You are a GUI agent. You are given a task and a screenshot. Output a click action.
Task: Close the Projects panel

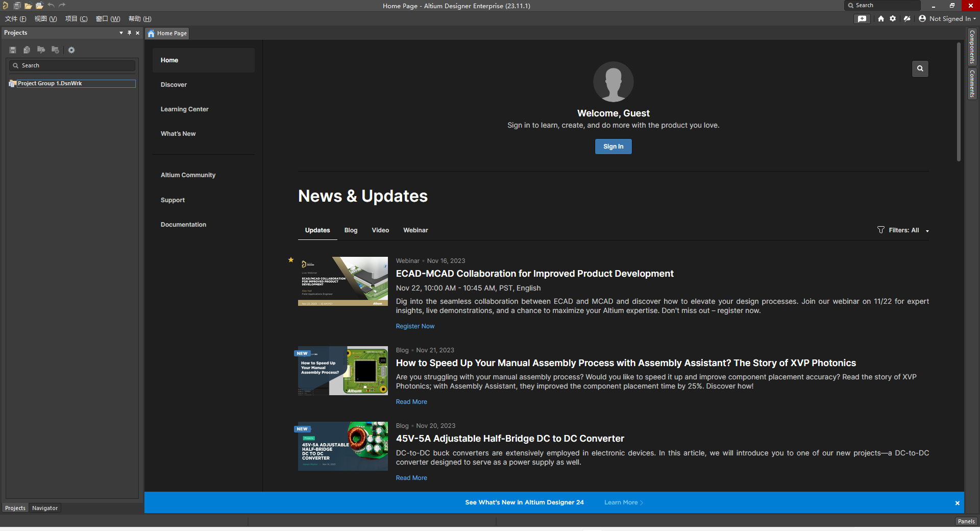point(137,33)
